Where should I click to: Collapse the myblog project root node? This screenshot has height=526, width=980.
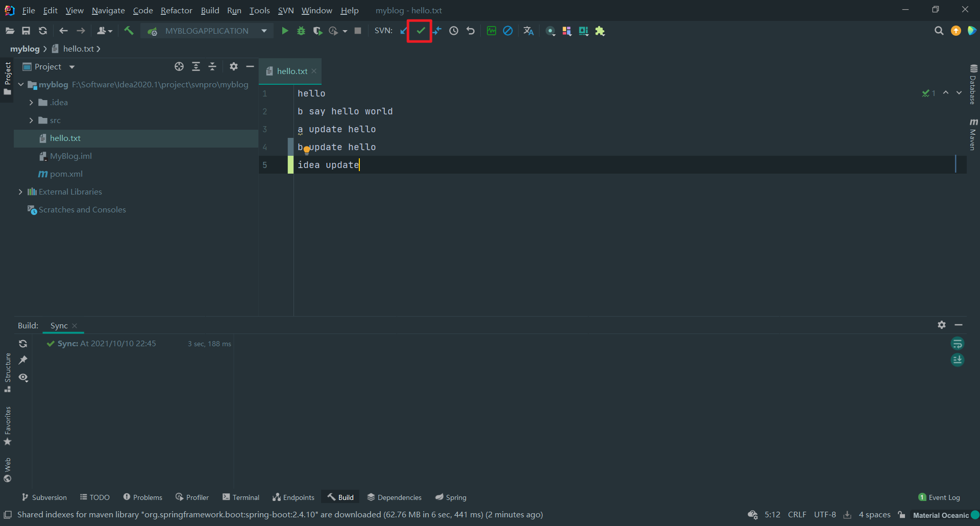21,85
